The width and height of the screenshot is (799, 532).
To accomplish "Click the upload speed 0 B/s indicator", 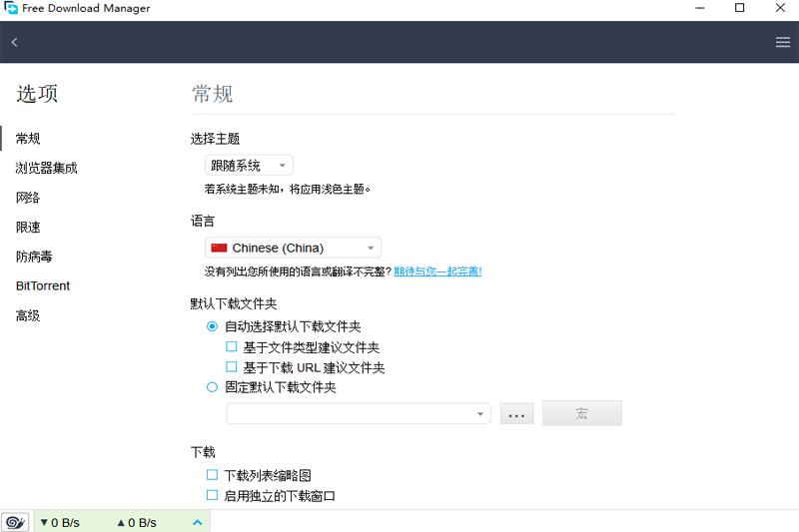I will [x=137, y=523].
